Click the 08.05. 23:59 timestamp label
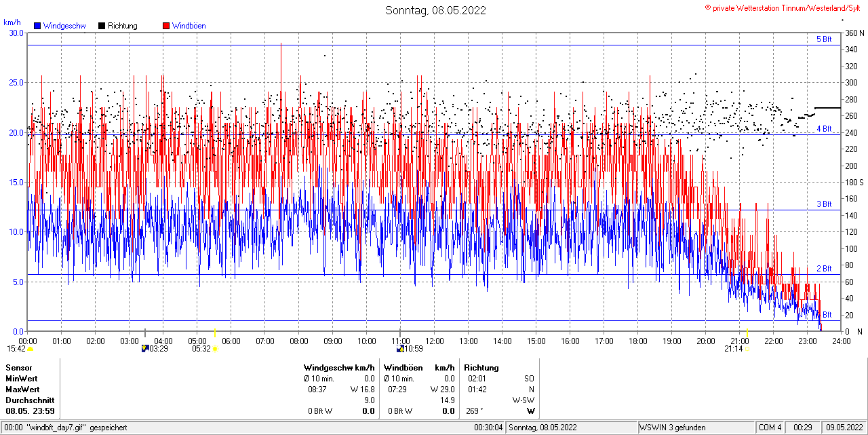 [31, 411]
